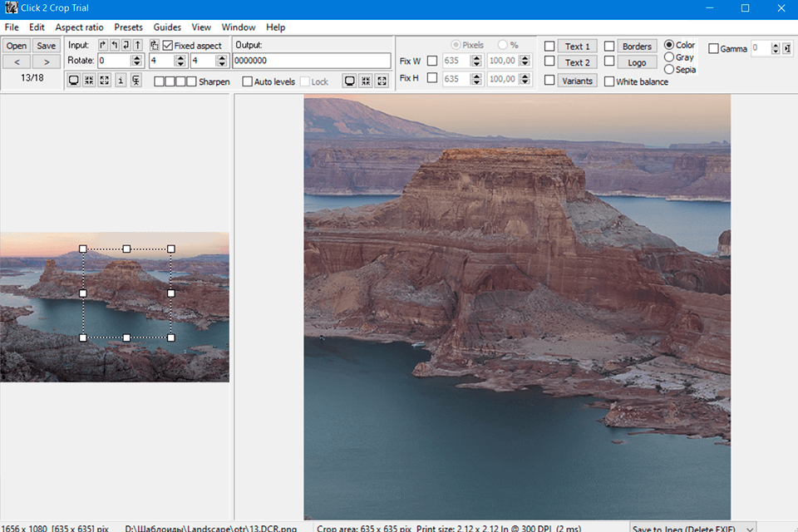This screenshot has width=798, height=532.
Task: Click the Rotate value spinner arrows
Action: [x=136, y=61]
